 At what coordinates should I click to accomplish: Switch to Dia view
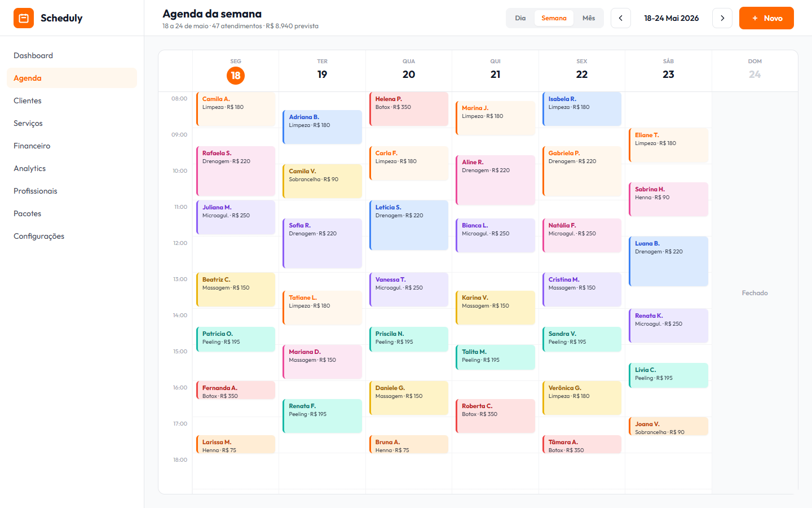pos(520,18)
